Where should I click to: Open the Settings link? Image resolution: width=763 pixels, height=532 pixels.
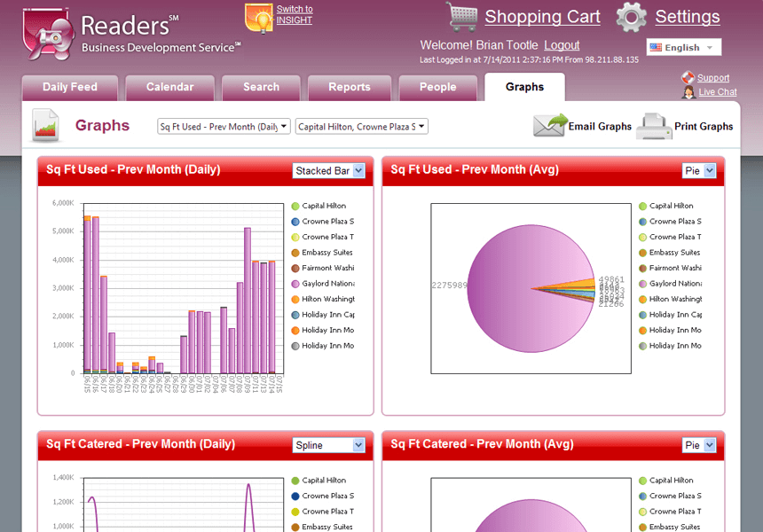coord(687,17)
